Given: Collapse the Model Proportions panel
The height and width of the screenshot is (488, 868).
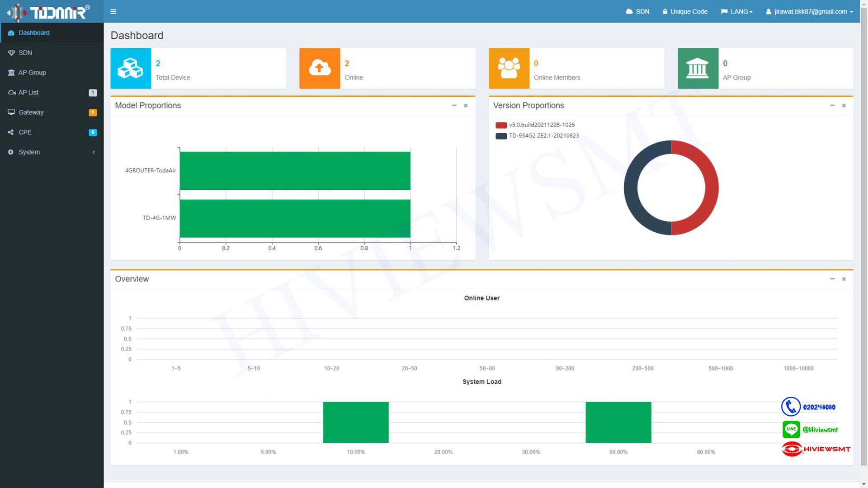Looking at the screenshot, I should click(454, 105).
